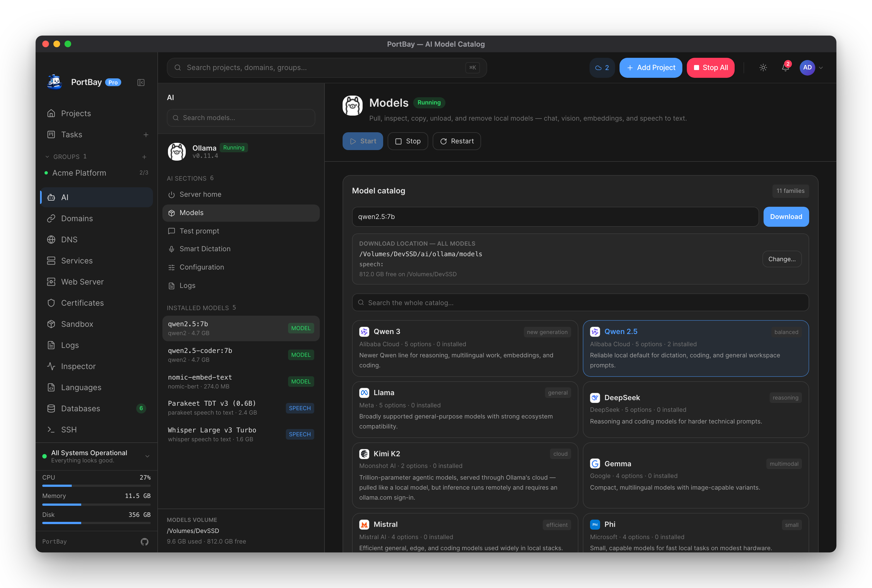Viewport: 872px width, 588px height.
Task: Open Databases section
Action: tap(96, 408)
